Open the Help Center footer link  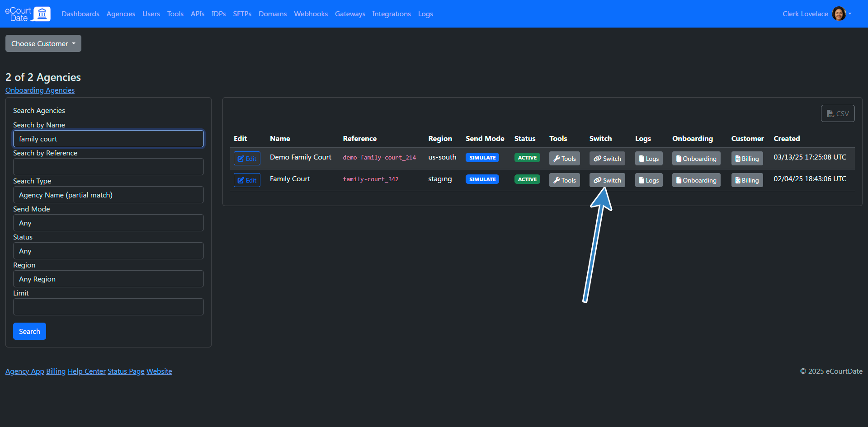coord(87,371)
